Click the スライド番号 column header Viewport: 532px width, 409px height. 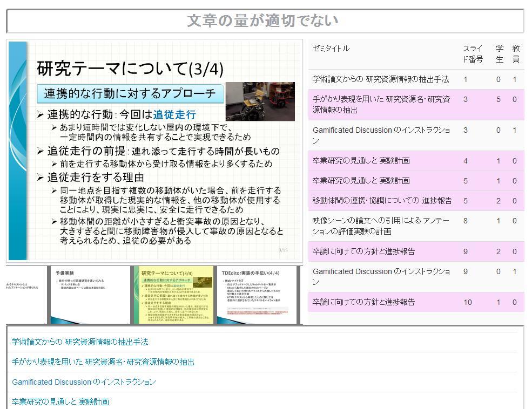[x=473, y=54]
